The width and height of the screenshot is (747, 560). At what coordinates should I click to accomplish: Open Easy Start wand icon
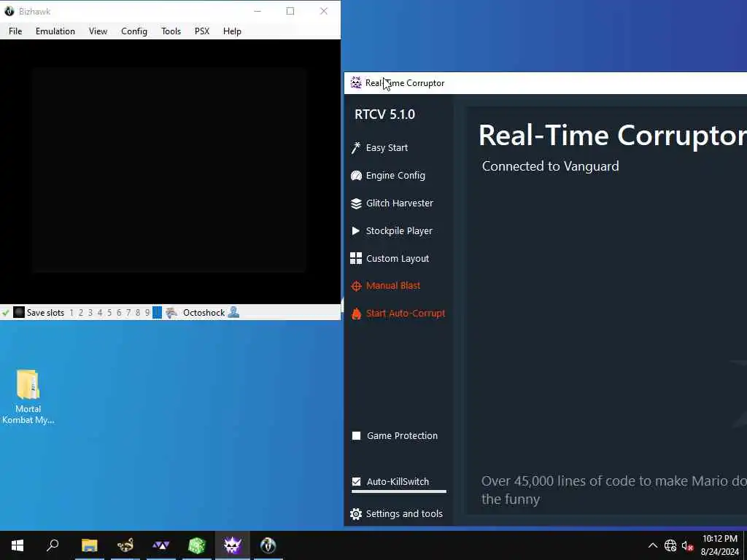click(x=356, y=147)
